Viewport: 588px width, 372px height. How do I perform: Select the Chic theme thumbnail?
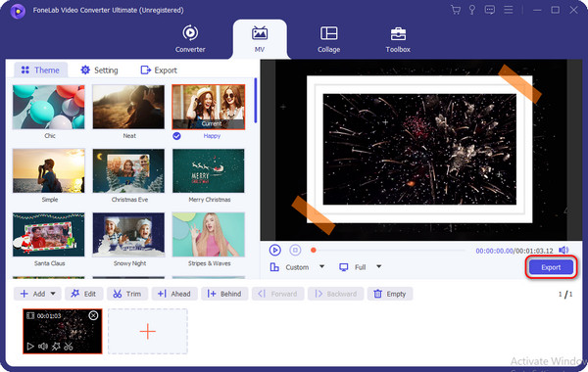tap(49, 107)
